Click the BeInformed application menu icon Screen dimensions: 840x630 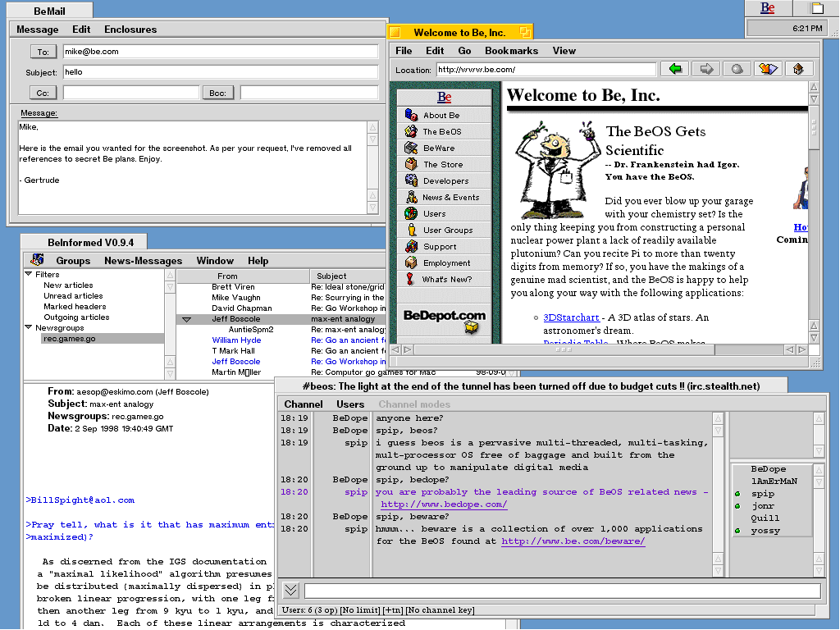click(37, 260)
